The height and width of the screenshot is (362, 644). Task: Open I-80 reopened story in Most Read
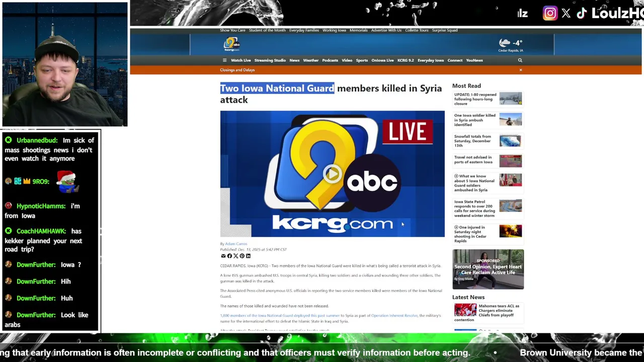click(x=475, y=99)
